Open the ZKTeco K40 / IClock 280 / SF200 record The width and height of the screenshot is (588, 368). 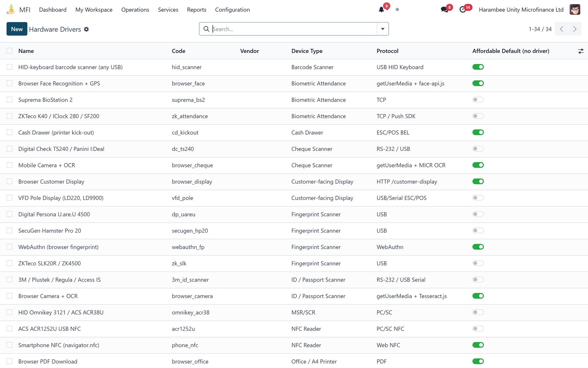59,116
